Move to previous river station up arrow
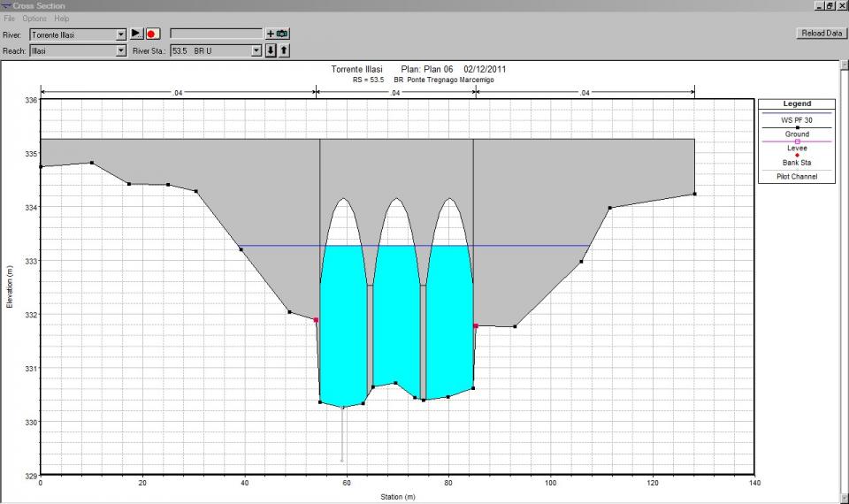This screenshot has height=504, width=849. click(x=284, y=50)
